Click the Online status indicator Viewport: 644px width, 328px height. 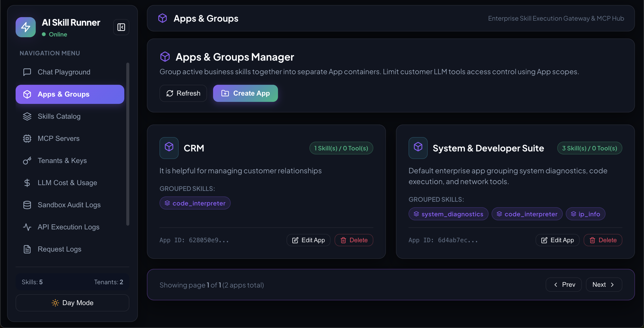click(55, 34)
